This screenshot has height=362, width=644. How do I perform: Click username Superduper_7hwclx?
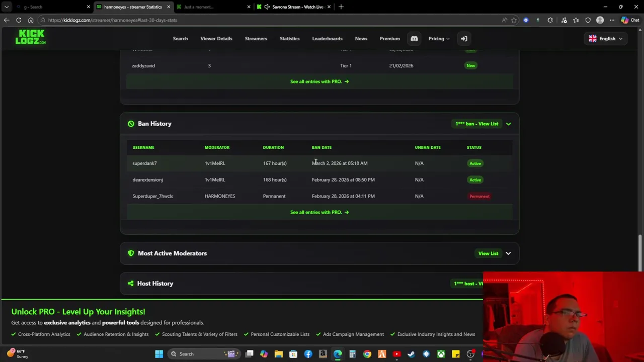152,196
